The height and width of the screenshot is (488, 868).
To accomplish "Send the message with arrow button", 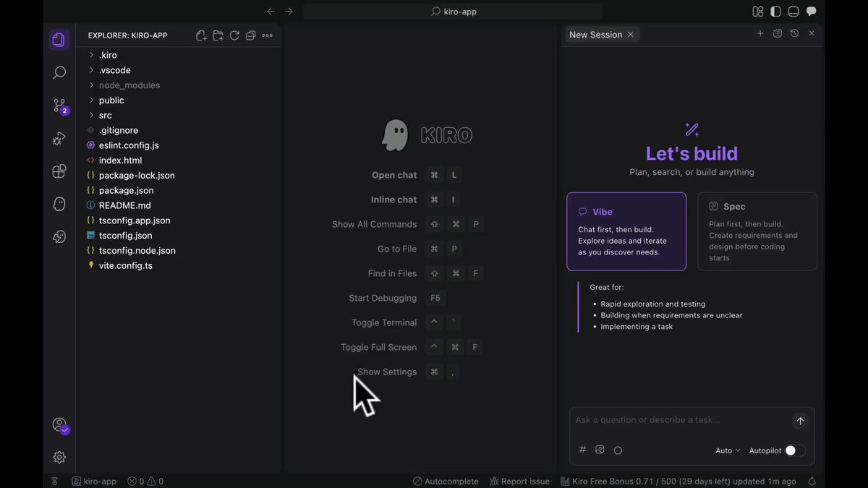I will click(800, 421).
